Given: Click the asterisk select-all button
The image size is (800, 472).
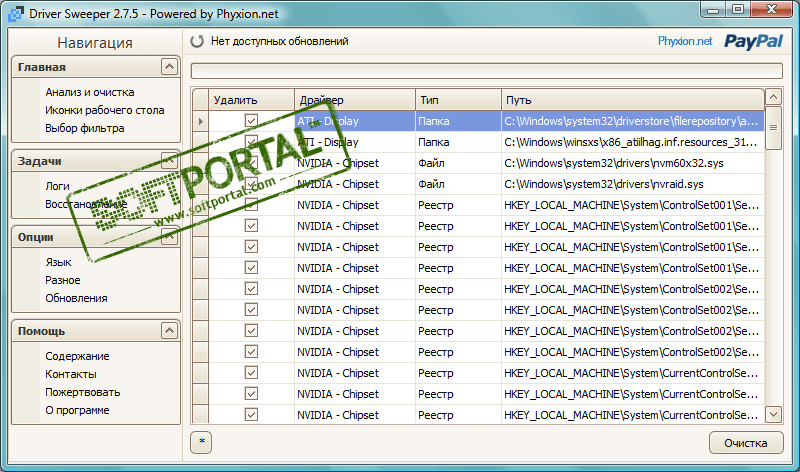Looking at the screenshot, I should point(201,442).
